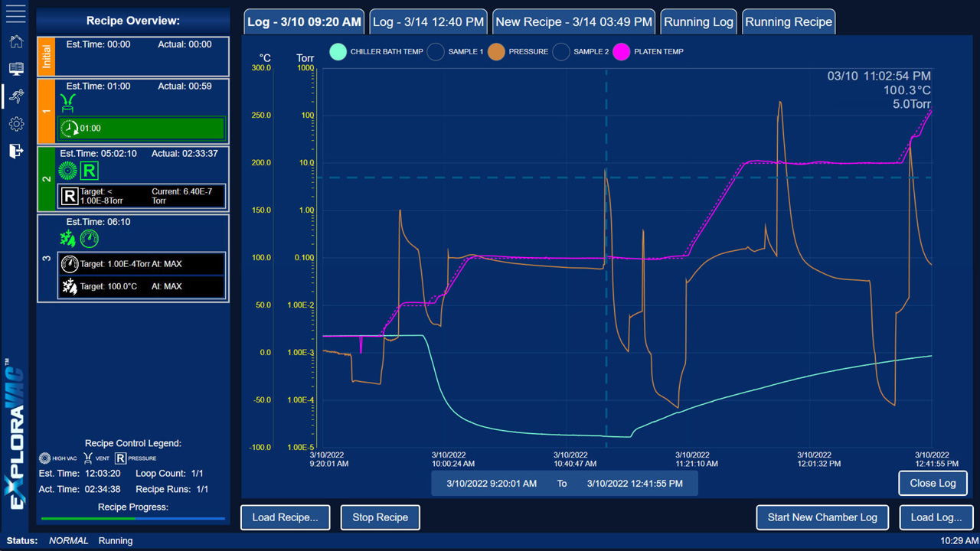Click Start New Chamber Log button
The width and height of the screenshot is (980, 551).
pyautogui.click(x=822, y=517)
